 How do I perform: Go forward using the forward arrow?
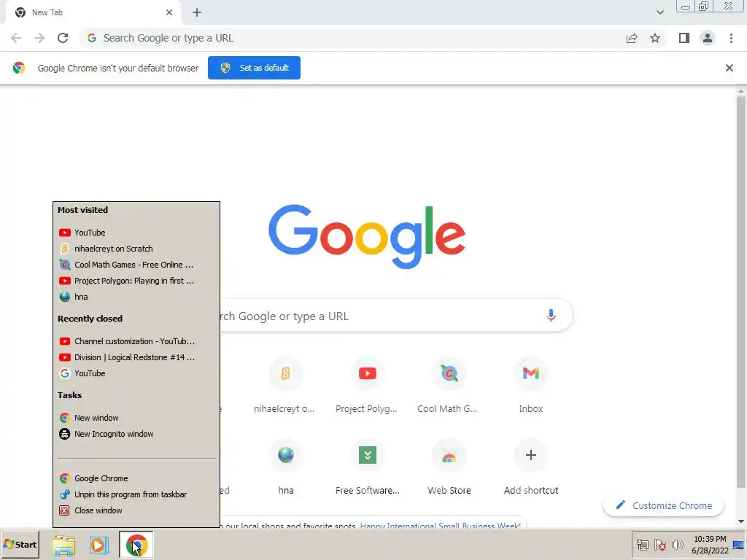[x=39, y=38]
